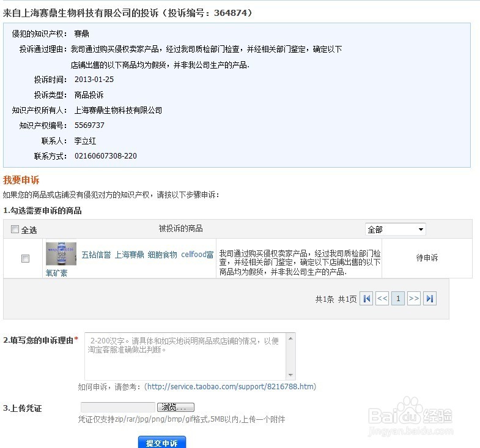
Task: Click next page '>>' button
Action: (x=414, y=299)
